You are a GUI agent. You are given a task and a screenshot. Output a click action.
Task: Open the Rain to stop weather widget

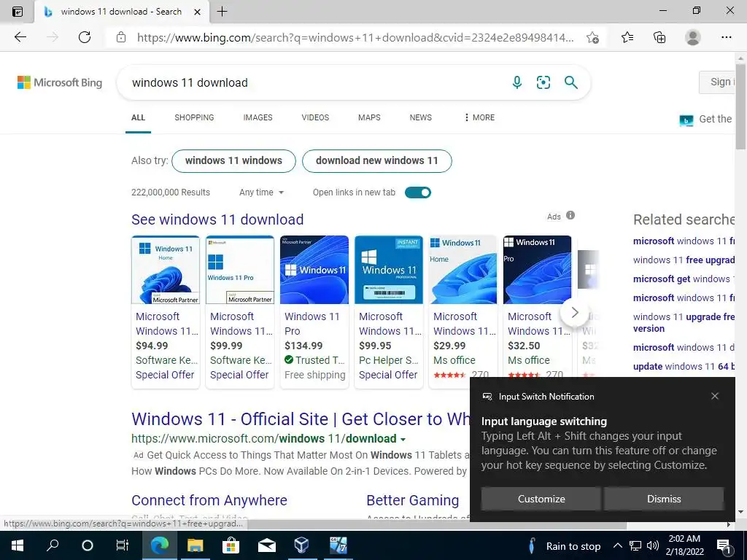pos(565,545)
